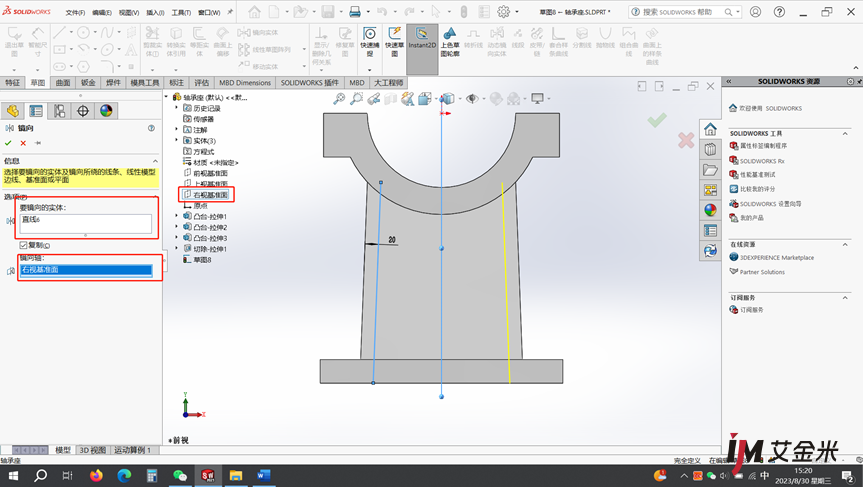Switch to the 评估 evaluate ribbon tab
The width and height of the screenshot is (863, 487).
(201, 83)
